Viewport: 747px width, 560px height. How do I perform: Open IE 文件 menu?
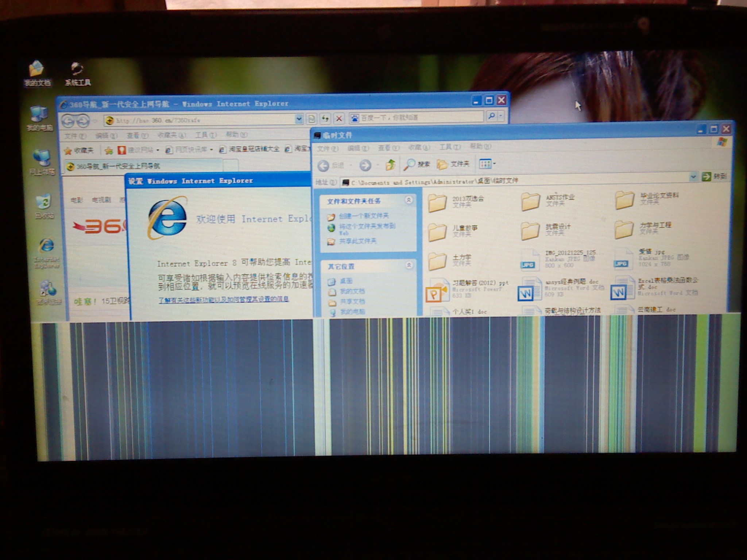(75, 136)
